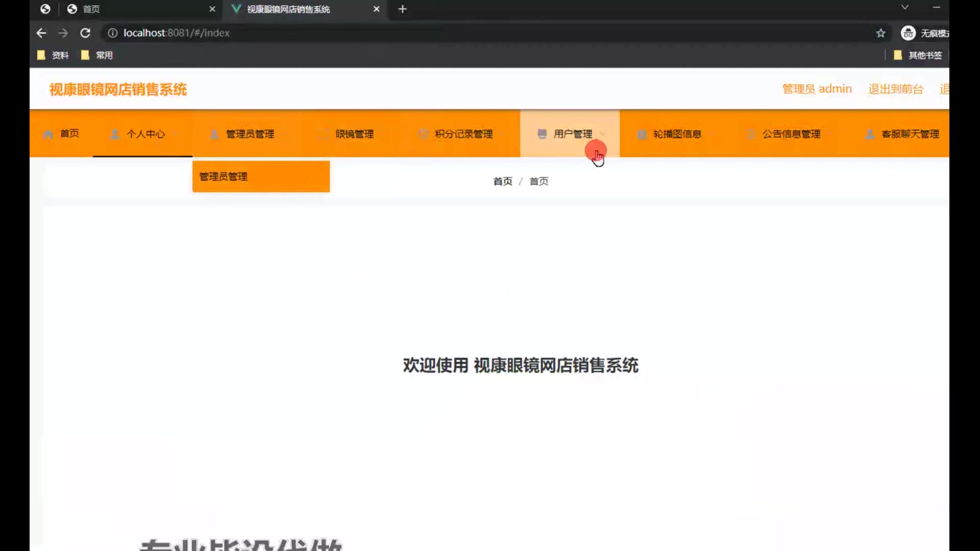Click 退出到前台 link in header

pyautogui.click(x=895, y=89)
